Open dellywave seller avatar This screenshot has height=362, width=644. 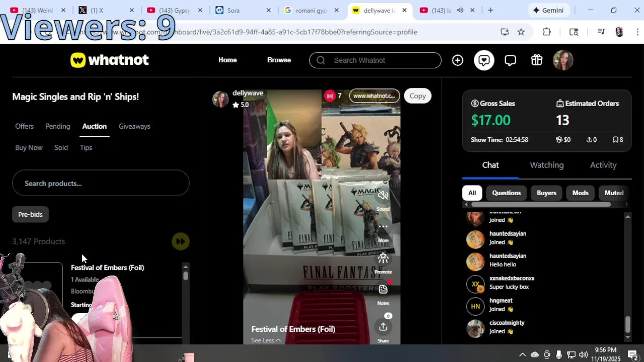pyautogui.click(x=220, y=99)
